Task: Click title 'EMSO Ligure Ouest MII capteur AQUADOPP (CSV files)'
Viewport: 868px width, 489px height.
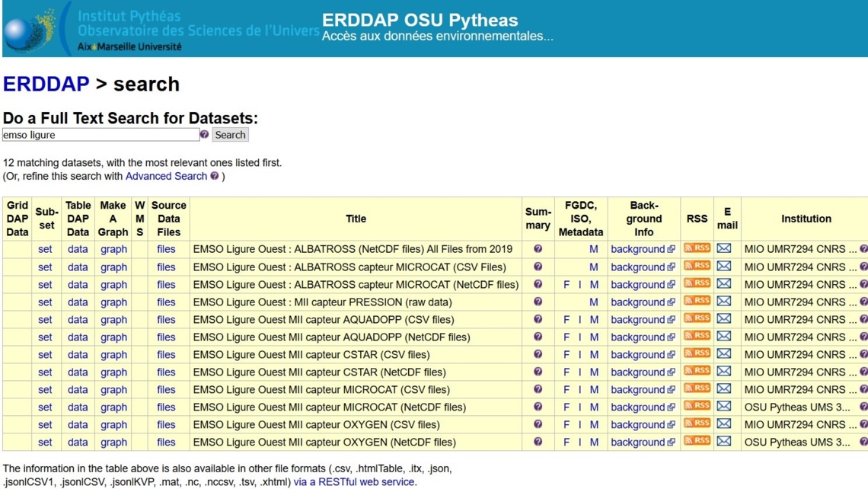Action: [x=324, y=320]
